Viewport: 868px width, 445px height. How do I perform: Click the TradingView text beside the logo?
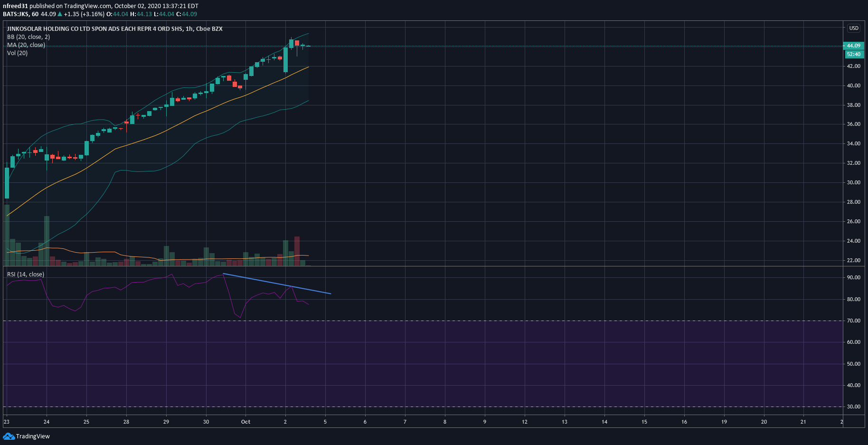tap(33, 436)
